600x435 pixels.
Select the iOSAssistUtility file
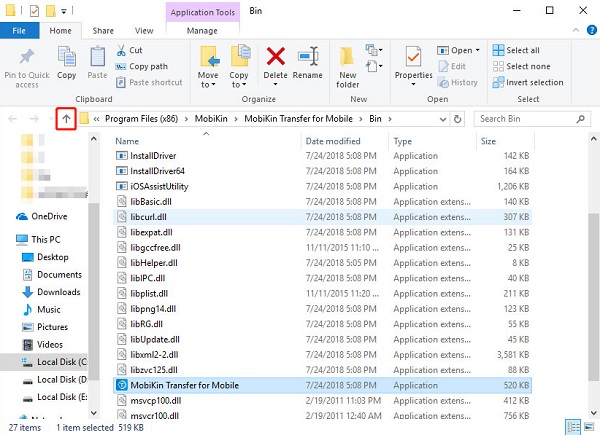[322, 186]
